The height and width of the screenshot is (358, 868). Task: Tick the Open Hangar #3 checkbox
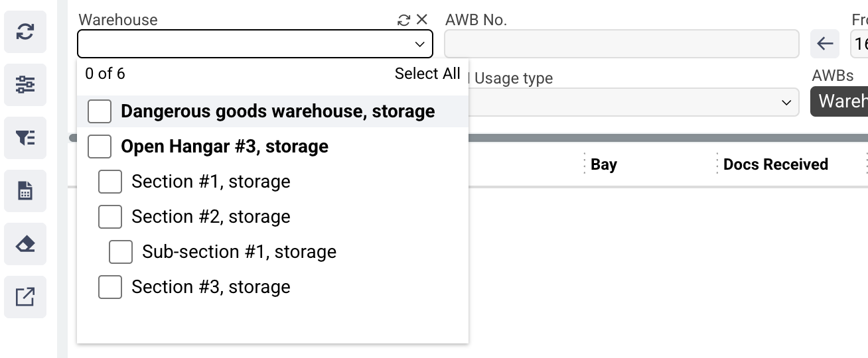[x=100, y=147]
